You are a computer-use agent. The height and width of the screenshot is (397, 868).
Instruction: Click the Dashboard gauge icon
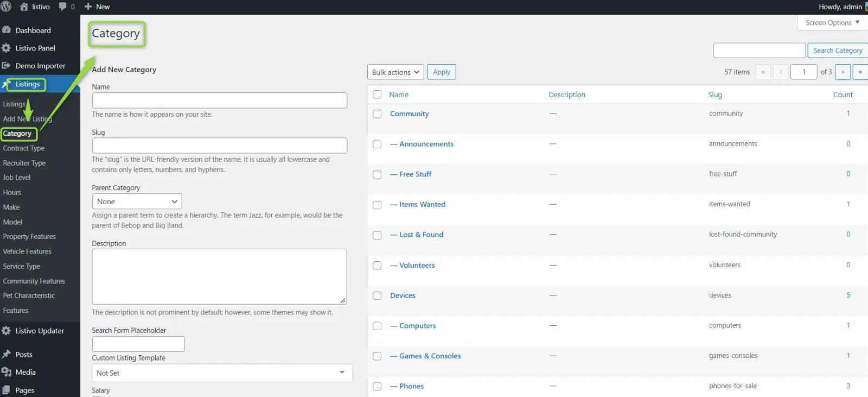click(x=7, y=30)
